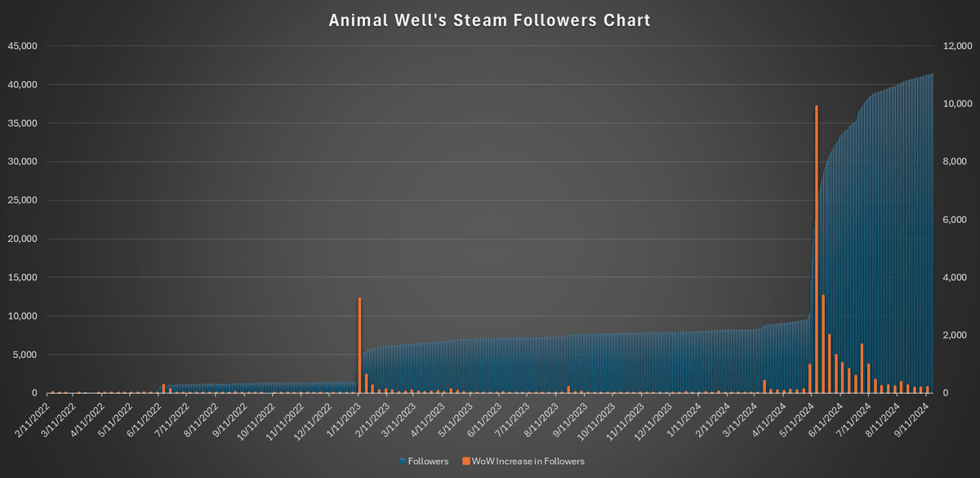Click the small orange bar near 6/11/2022
The height and width of the screenshot is (478, 980).
163,389
